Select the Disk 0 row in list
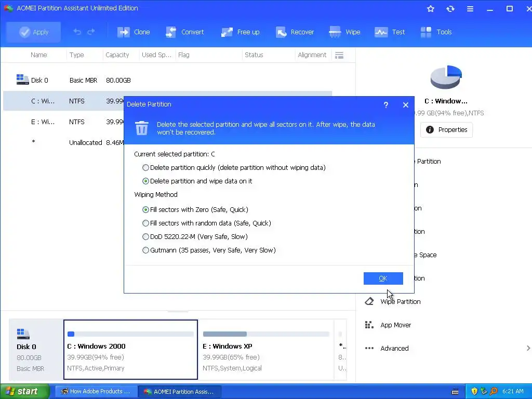The height and width of the screenshot is (399, 532). point(167,81)
